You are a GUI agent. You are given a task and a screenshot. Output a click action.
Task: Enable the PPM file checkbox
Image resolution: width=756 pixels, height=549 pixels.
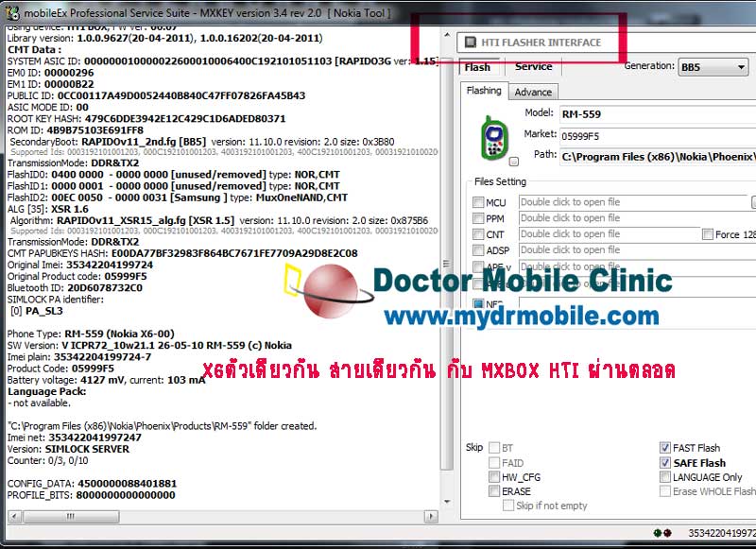(478, 218)
